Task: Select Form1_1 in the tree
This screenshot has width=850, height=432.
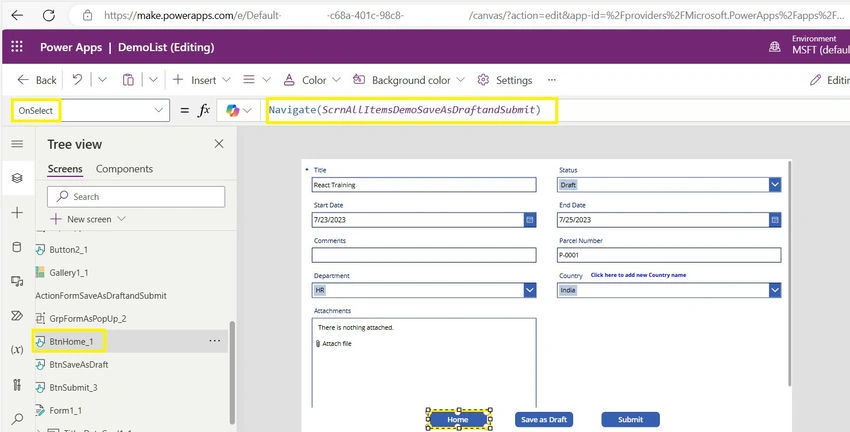Action: point(65,410)
